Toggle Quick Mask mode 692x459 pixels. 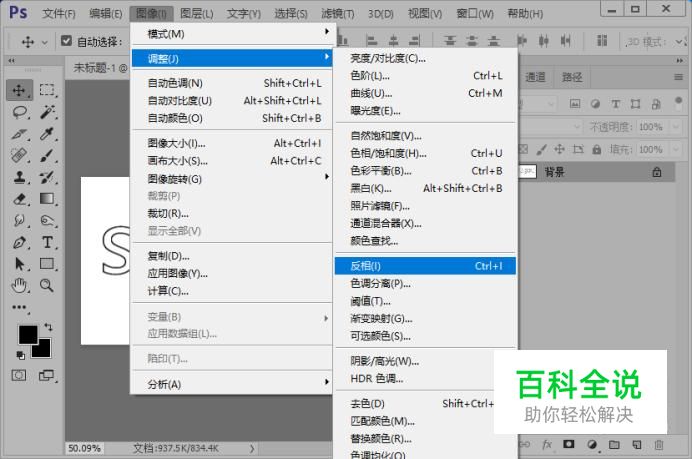[19, 376]
